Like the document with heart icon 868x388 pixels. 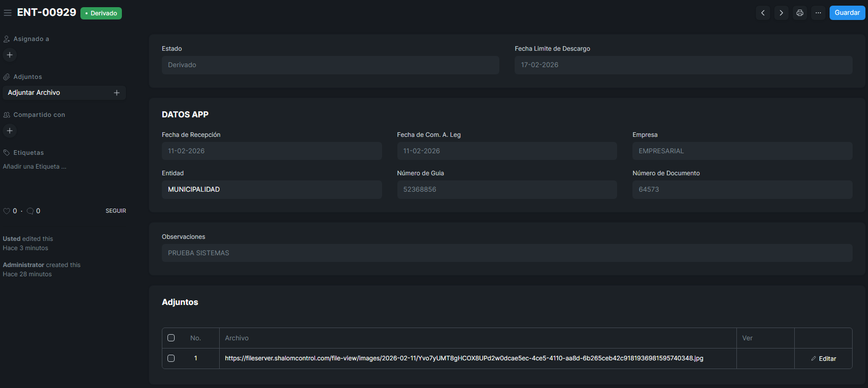(x=7, y=211)
